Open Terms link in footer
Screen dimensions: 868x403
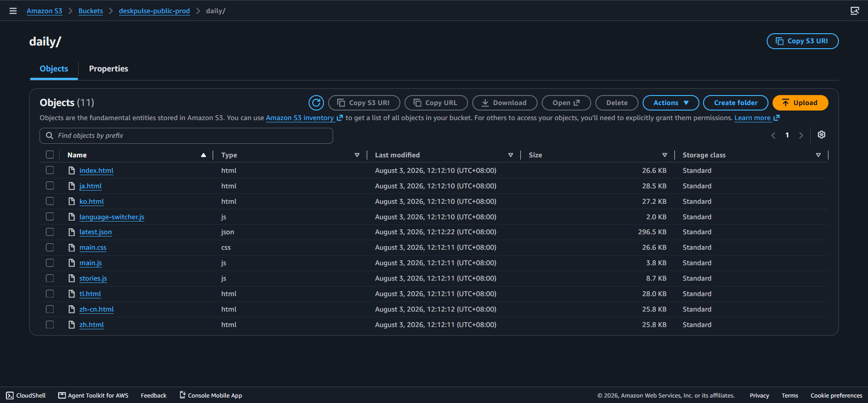coord(790,395)
